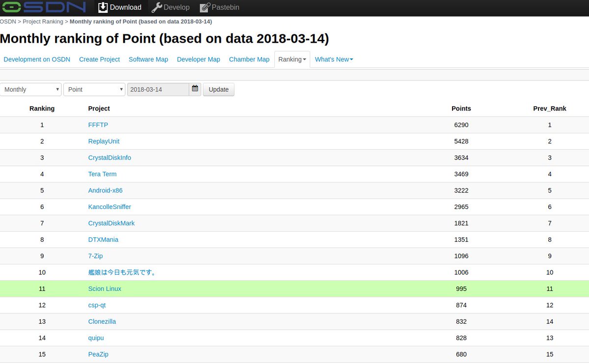Open the Download tab label
Image resolution: width=589 pixels, height=364 pixels.
(126, 7)
